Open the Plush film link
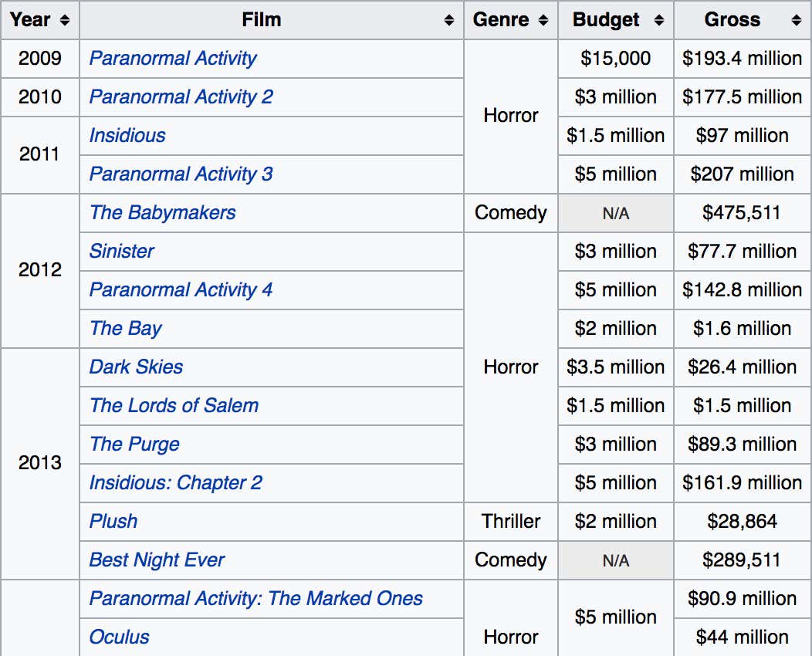Image resolution: width=812 pixels, height=656 pixels. point(113,522)
